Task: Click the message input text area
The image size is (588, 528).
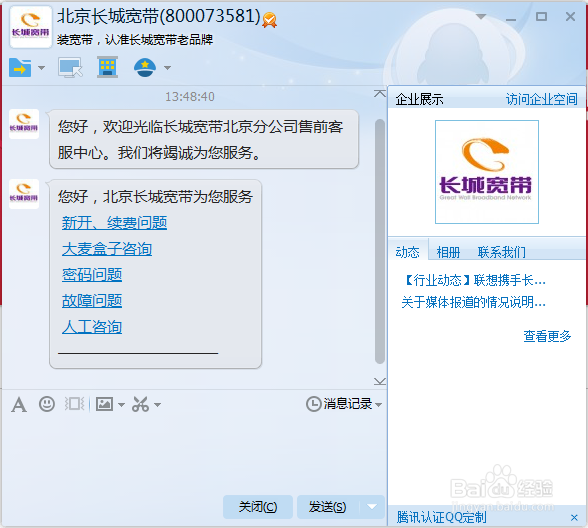Action: [194, 454]
